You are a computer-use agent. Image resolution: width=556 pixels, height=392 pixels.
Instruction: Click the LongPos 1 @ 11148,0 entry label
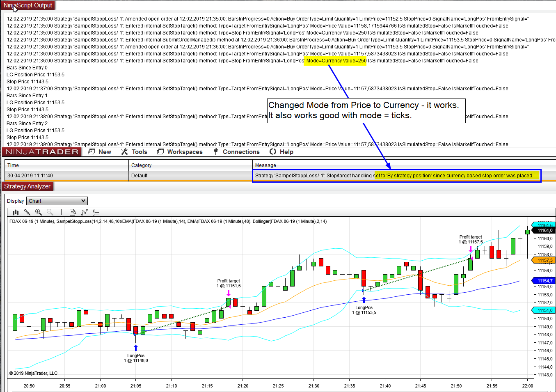coord(136,358)
